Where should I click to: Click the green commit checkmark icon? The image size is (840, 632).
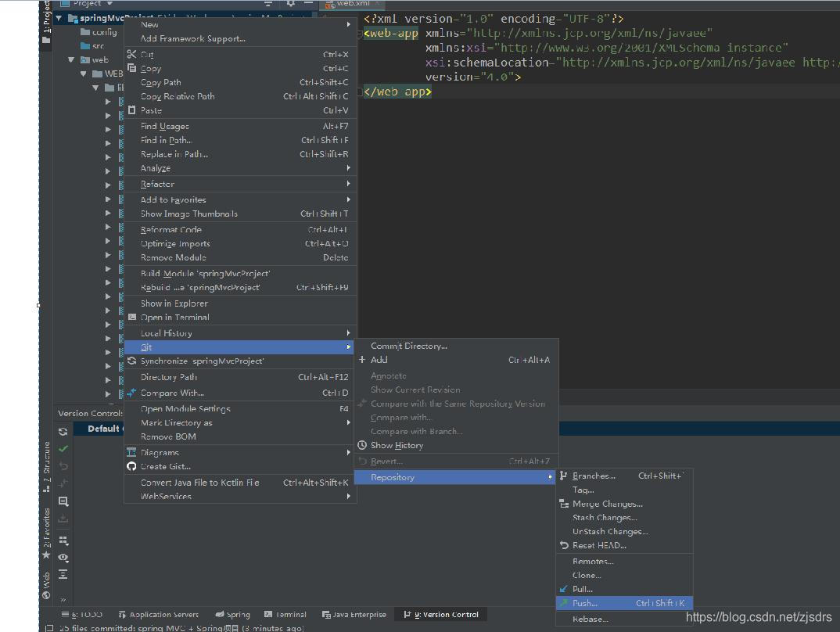[x=63, y=448]
